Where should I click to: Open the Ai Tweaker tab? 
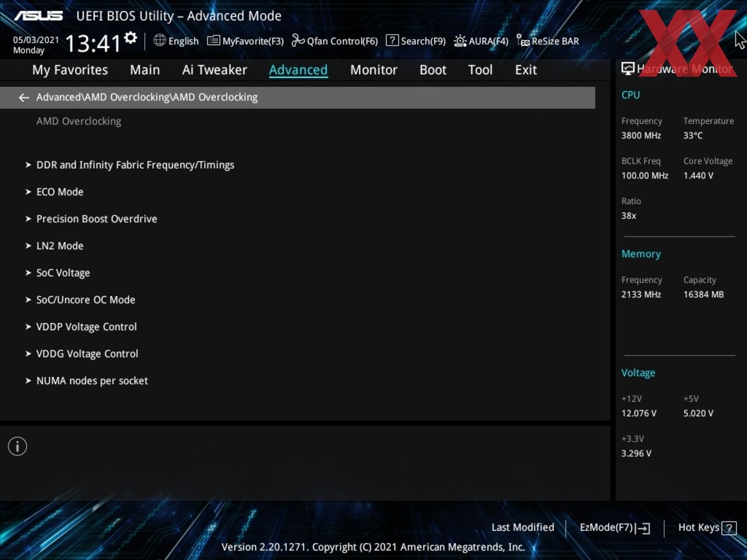[x=215, y=70]
